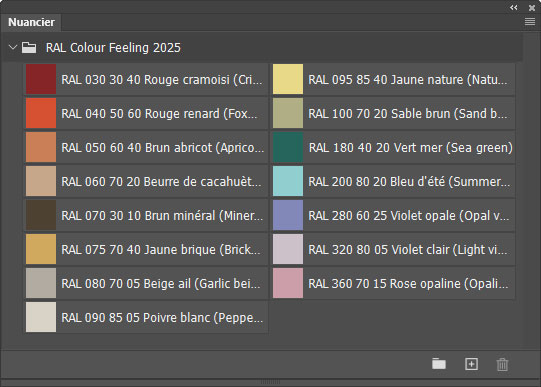The width and height of the screenshot is (541, 387).
Task: Pick the Beurre de cacahuète swatch
Action: [x=41, y=181]
